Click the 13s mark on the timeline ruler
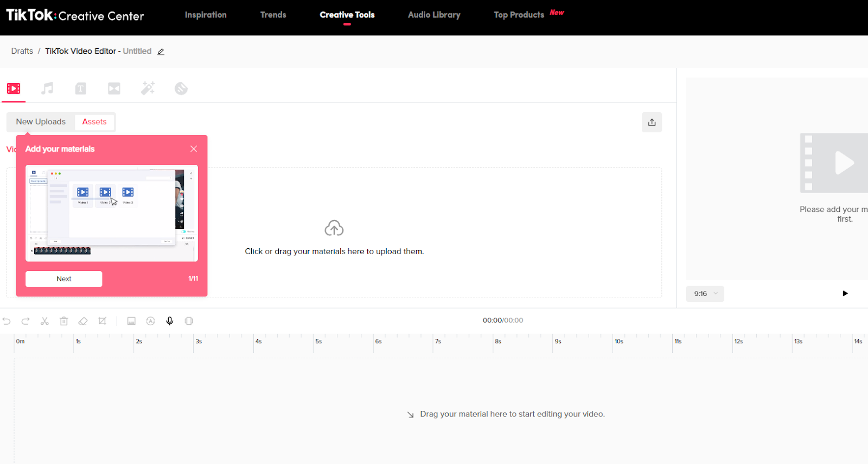Image resolution: width=868 pixels, height=464 pixels. coord(799,341)
